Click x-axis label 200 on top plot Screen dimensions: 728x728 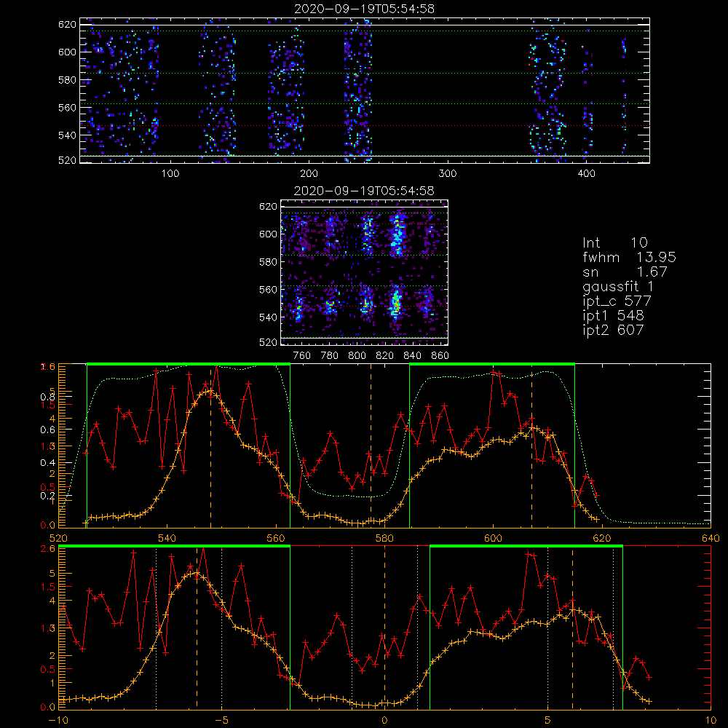pyautogui.click(x=309, y=174)
